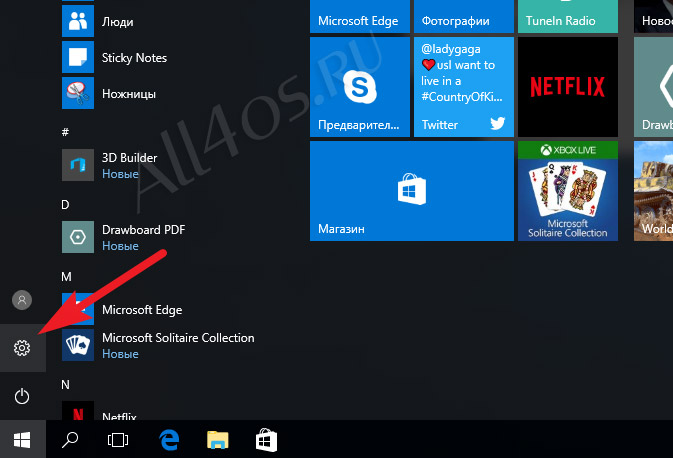Click the 3D Builder label
The height and width of the screenshot is (458, 673).
tap(130, 158)
